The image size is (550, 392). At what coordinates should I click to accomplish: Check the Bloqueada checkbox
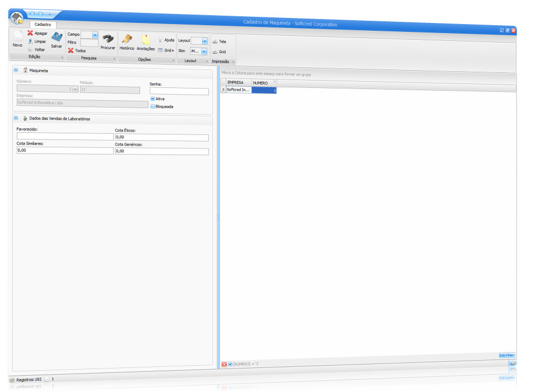tap(153, 106)
